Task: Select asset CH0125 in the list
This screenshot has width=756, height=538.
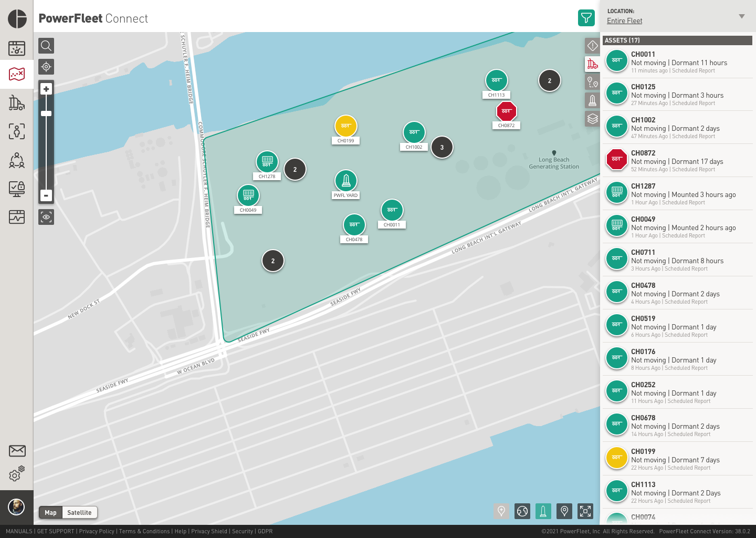Action: [x=678, y=95]
